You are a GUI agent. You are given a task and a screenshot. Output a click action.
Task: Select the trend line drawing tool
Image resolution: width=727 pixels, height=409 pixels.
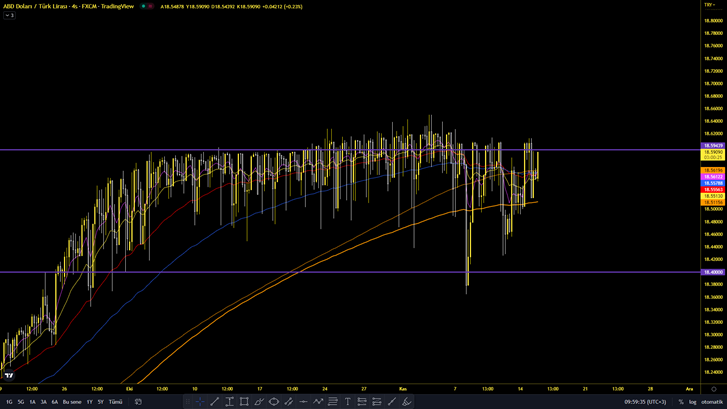click(x=215, y=402)
